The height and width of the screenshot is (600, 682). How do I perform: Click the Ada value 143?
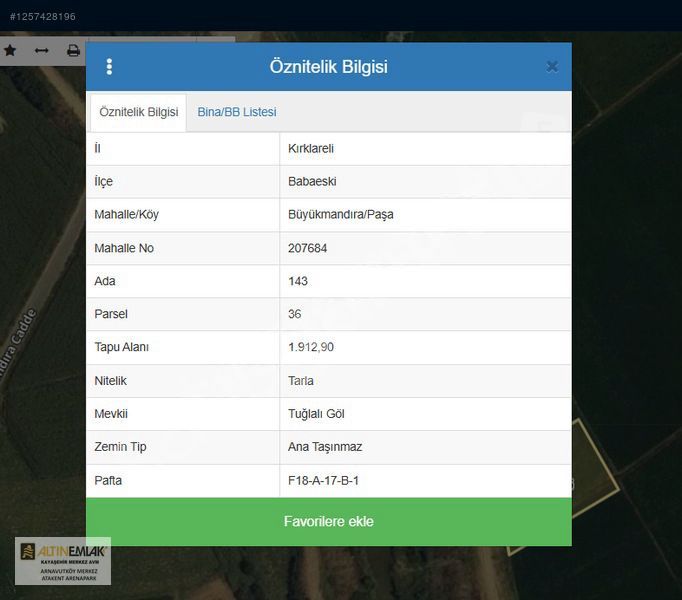tap(298, 281)
